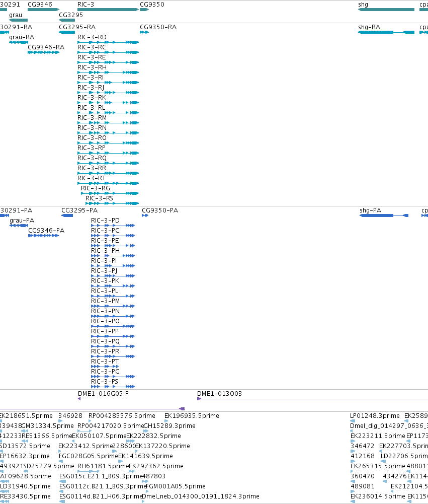Open the CG9350-PA protein label

[160, 210]
